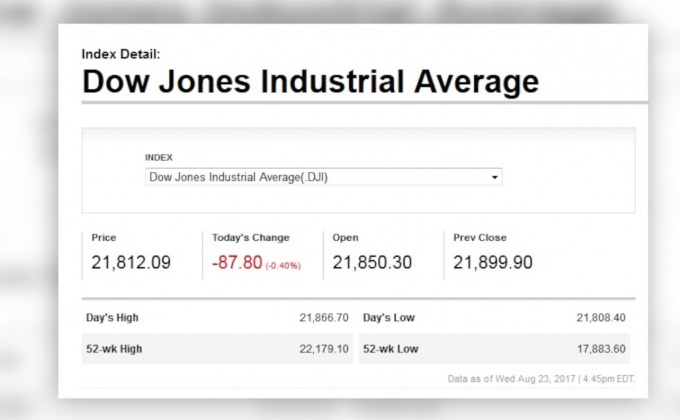
Task: Click the index selection combo box
Action: point(320,177)
